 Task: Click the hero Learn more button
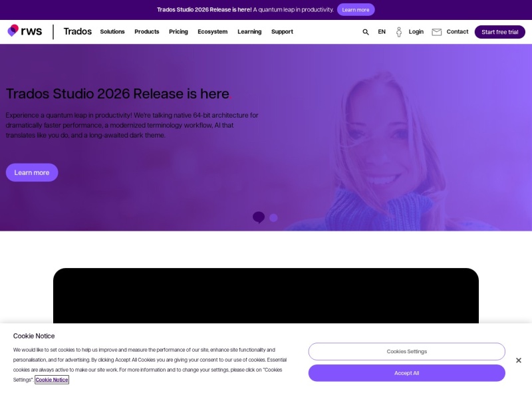(32, 172)
